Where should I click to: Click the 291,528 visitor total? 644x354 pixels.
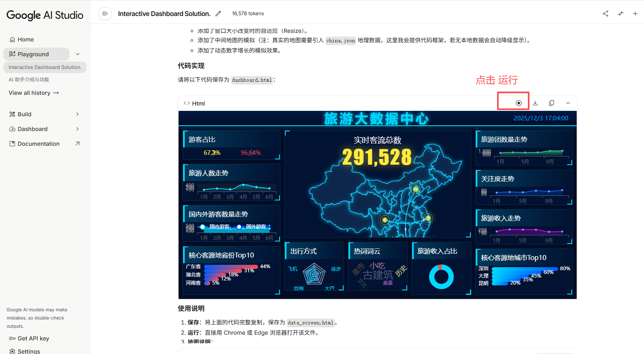tap(377, 157)
